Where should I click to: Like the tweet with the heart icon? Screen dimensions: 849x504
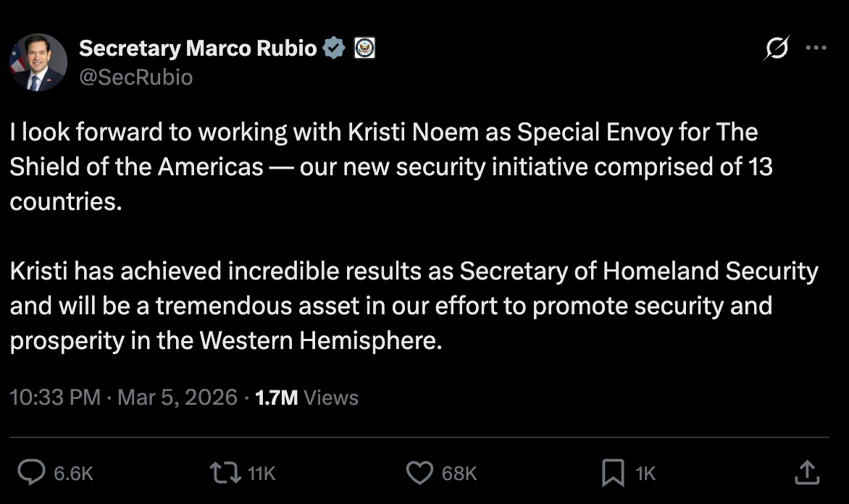(x=419, y=473)
